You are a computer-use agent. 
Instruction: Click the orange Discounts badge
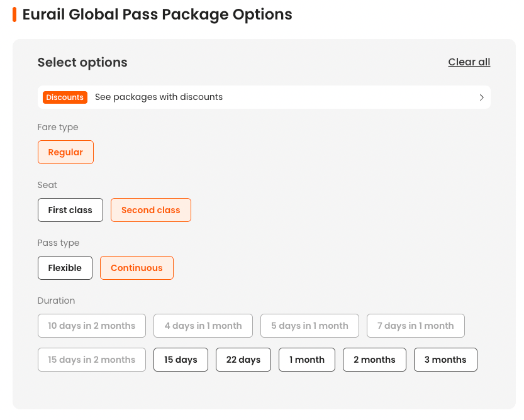pos(65,97)
